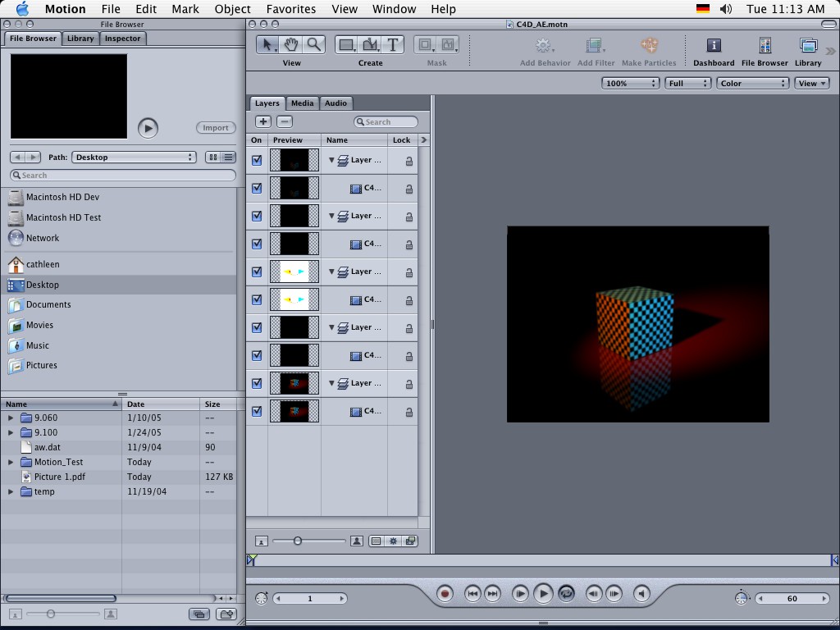Open the 100% zoom level dropdown
840x630 pixels.
(x=631, y=83)
